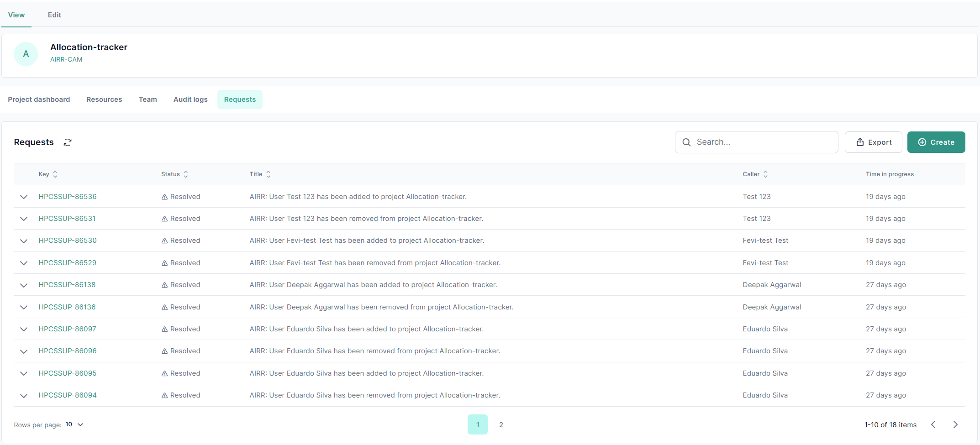Refresh the Requests list
This screenshot has width=980, height=445.
(68, 142)
